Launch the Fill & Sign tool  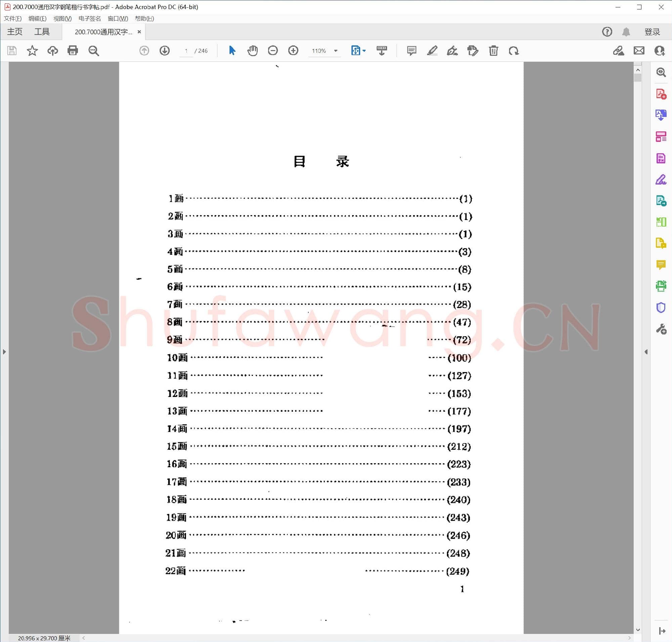click(661, 179)
